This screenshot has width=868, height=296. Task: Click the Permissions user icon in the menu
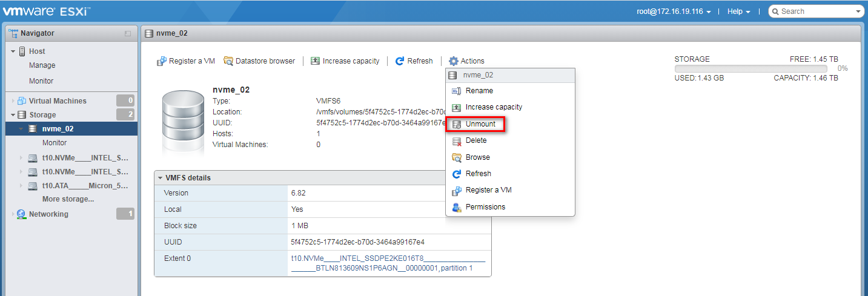tap(457, 207)
